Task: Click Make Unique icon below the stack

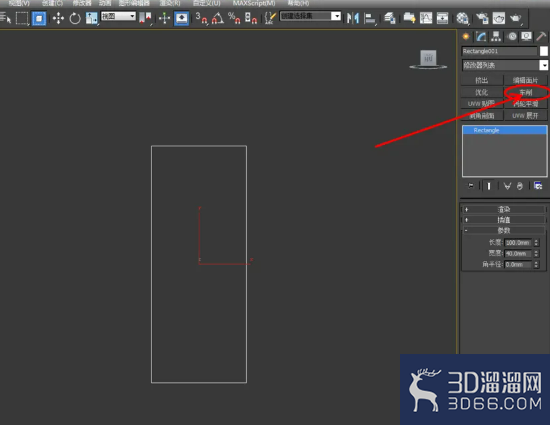Action: (x=507, y=186)
